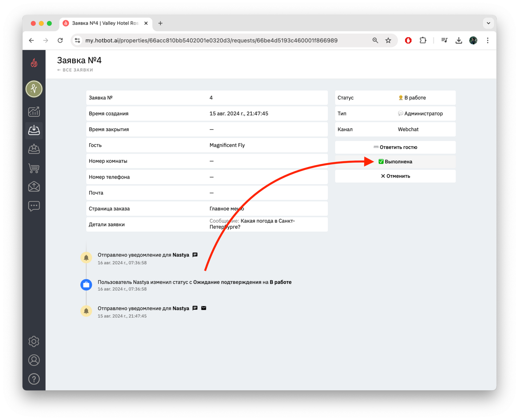Click the address bar URL
This screenshot has height=420, width=519.
click(211, 40)
